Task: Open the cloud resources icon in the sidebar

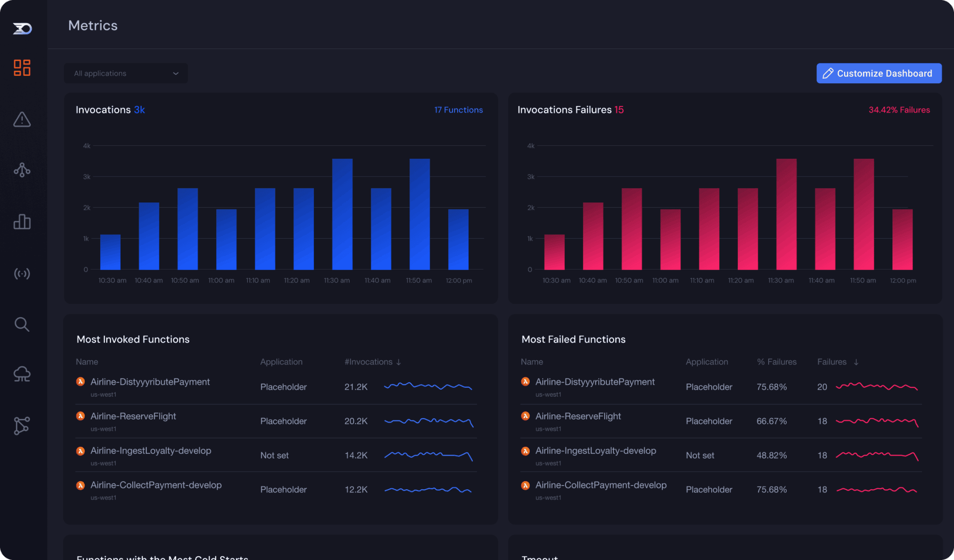Action: pyautogui.click(x=22, y=374)
